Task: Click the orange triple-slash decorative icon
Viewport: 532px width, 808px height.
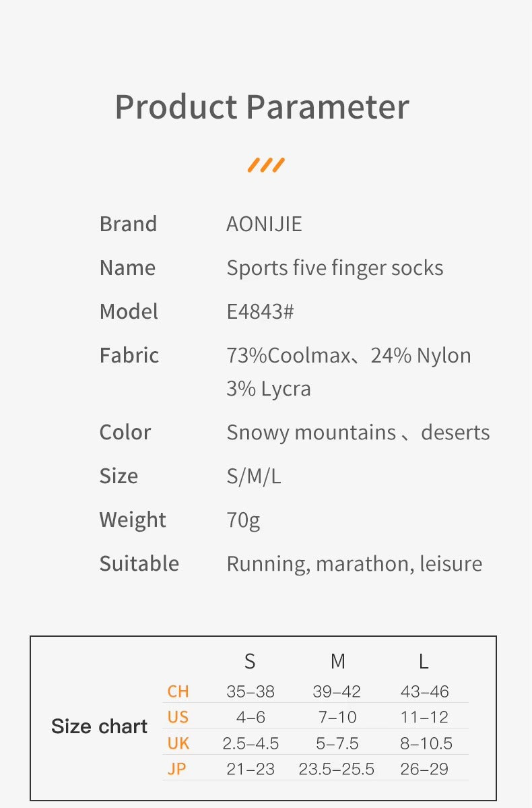Action: point(266,165)
